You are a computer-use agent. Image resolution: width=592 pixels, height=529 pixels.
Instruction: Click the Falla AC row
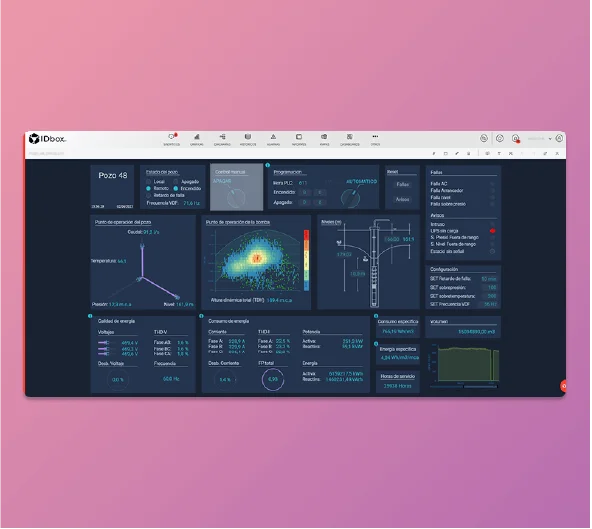[463, 184]
